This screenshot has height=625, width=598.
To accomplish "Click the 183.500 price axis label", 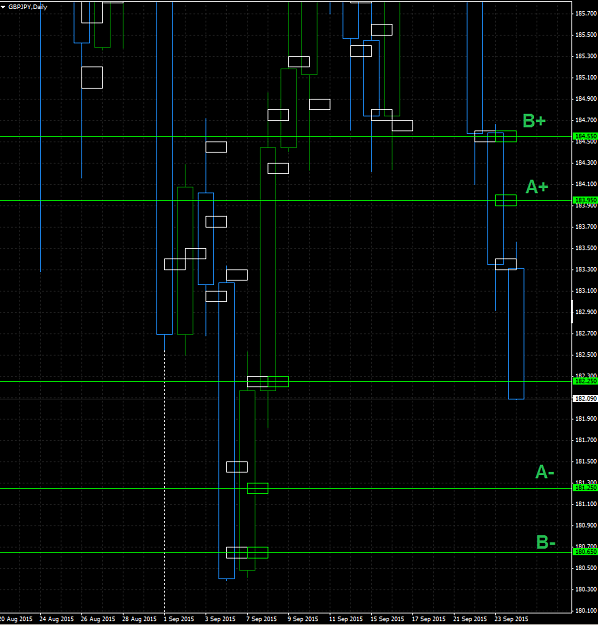I will [x=586, y=248].
